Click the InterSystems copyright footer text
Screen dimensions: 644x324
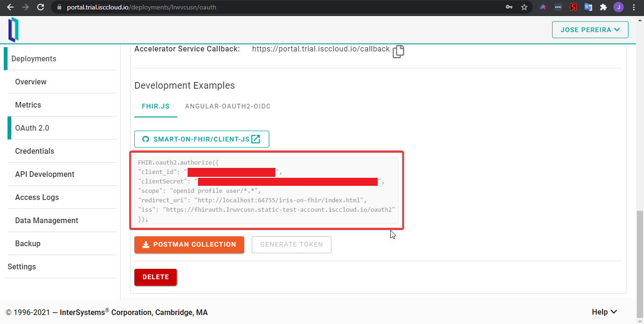coord(107,312)
